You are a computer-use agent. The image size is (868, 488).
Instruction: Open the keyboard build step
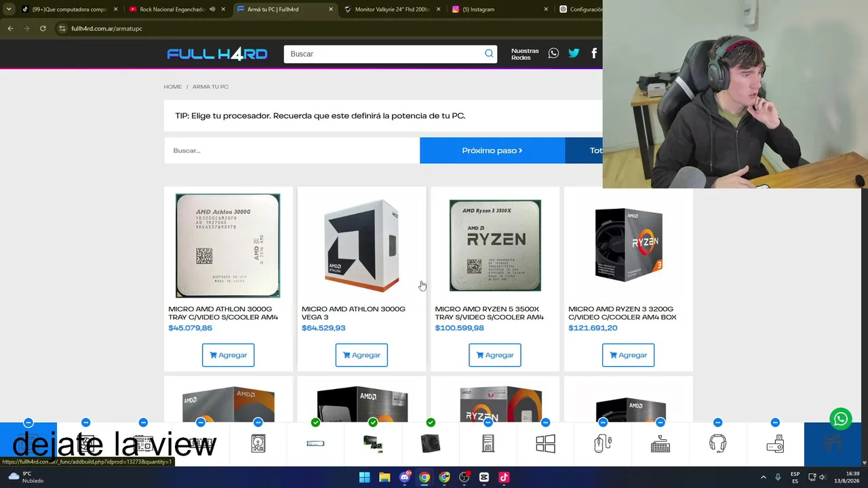(x=660, y=444)
